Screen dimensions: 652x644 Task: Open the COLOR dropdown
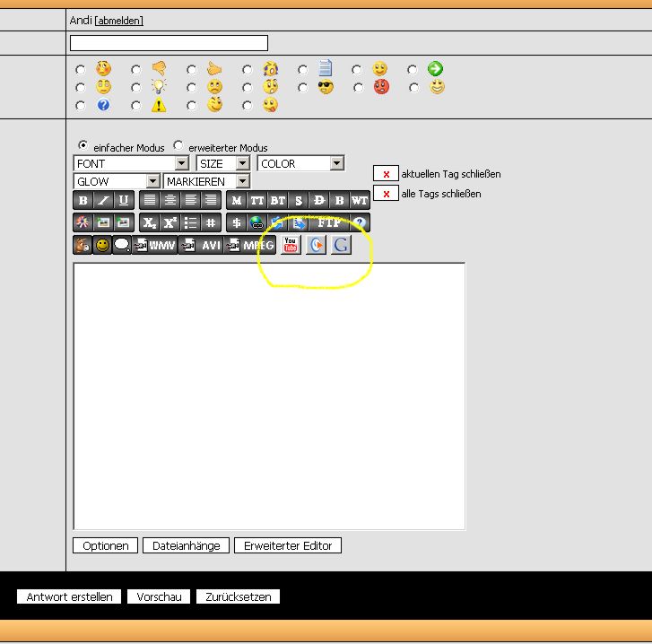(x=336, y=163)
